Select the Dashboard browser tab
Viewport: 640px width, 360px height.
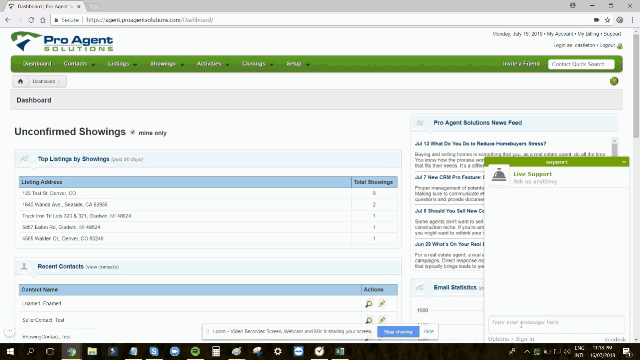pos(45,6)
